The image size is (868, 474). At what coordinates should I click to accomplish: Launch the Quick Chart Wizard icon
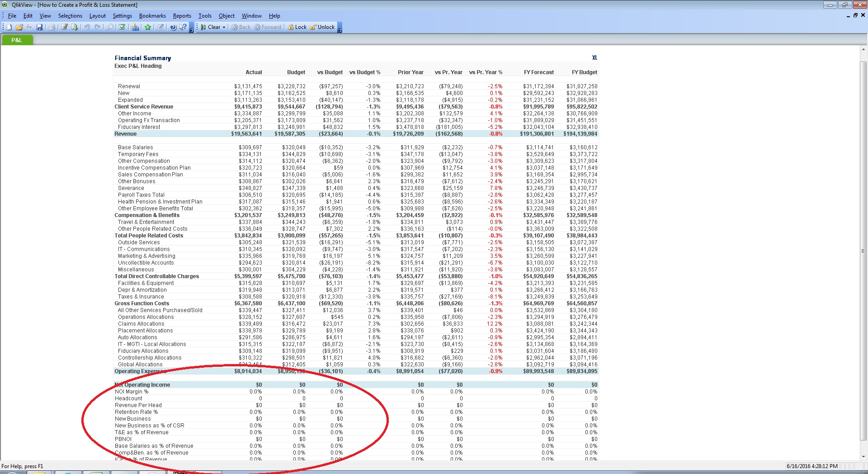pos(135,27)
